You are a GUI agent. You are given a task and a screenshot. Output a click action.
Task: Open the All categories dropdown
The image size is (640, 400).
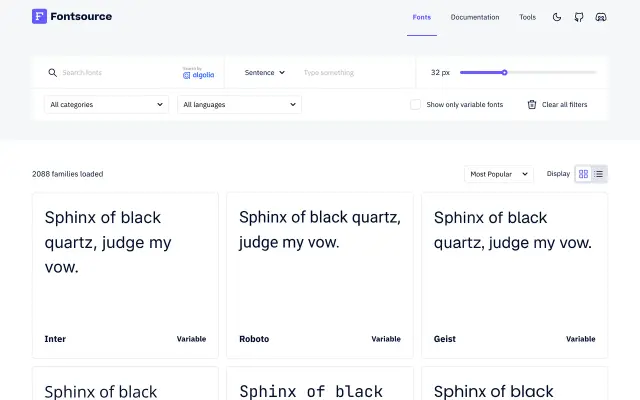[107, 104]
